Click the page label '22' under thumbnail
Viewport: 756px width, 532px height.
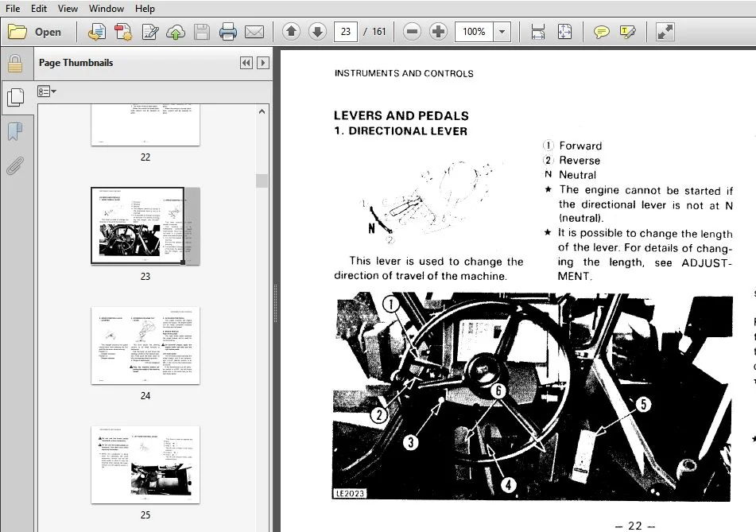point(145,157)
